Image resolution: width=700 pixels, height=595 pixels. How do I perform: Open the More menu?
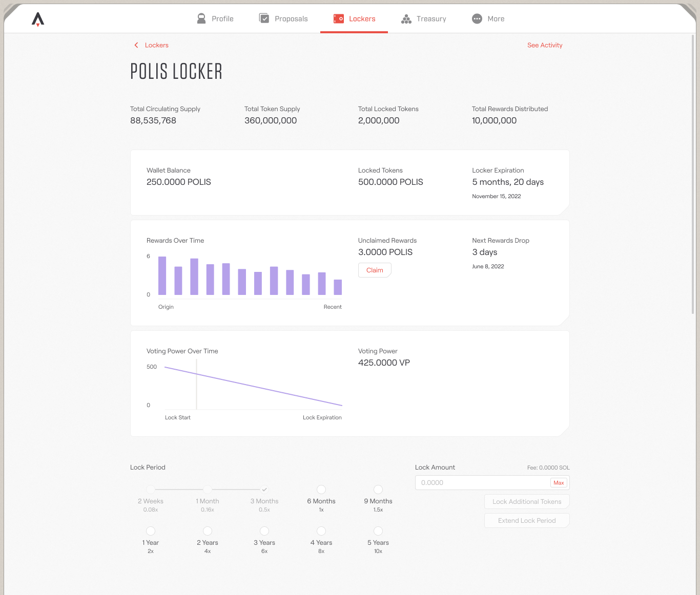click(488, 18)
